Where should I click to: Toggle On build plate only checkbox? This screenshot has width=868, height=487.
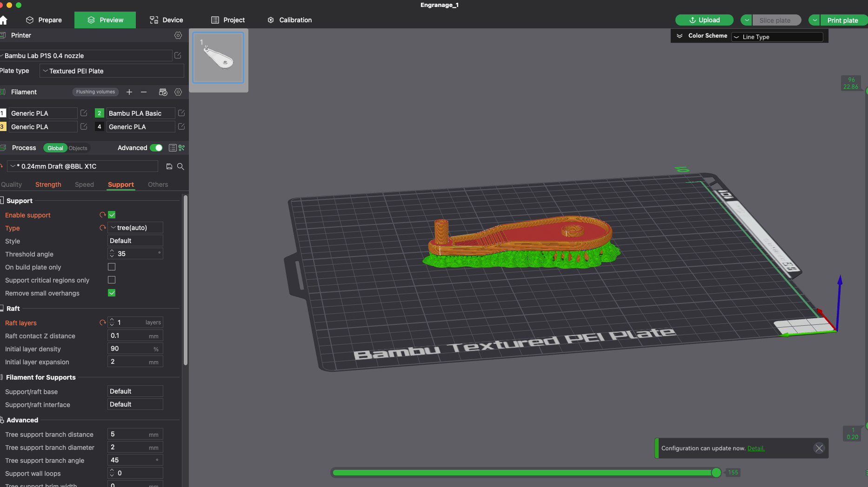112,267
